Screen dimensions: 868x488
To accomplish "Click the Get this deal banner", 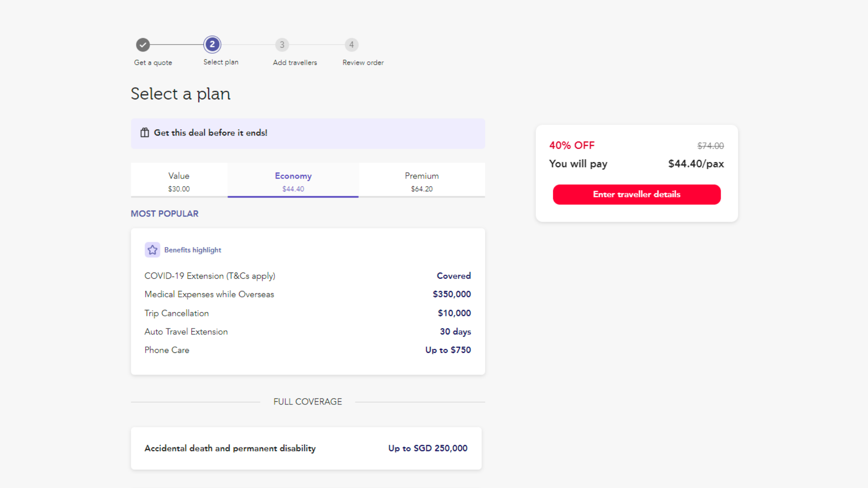I will pos(307,133).
